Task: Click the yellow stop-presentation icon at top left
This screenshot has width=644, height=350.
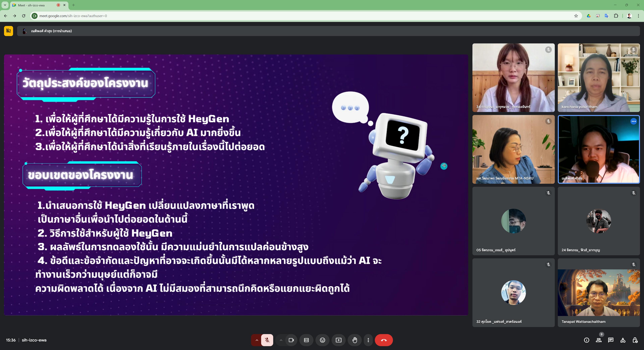Action: (9, 31)
